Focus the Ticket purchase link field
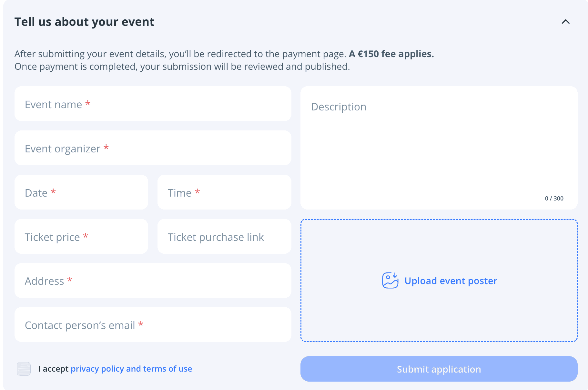Viewport: 588px width, 390px height. pyautogui.click(x=224, y=237)
